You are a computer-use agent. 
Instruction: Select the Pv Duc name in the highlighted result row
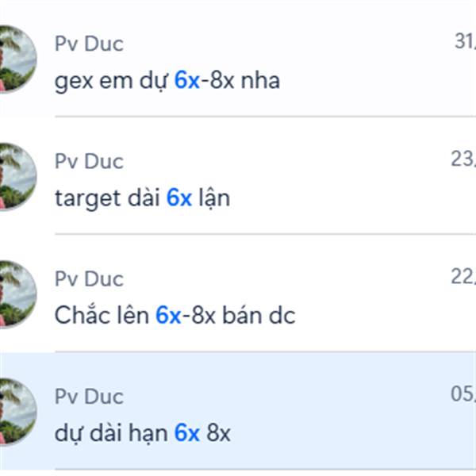click(x=89, y=396)
